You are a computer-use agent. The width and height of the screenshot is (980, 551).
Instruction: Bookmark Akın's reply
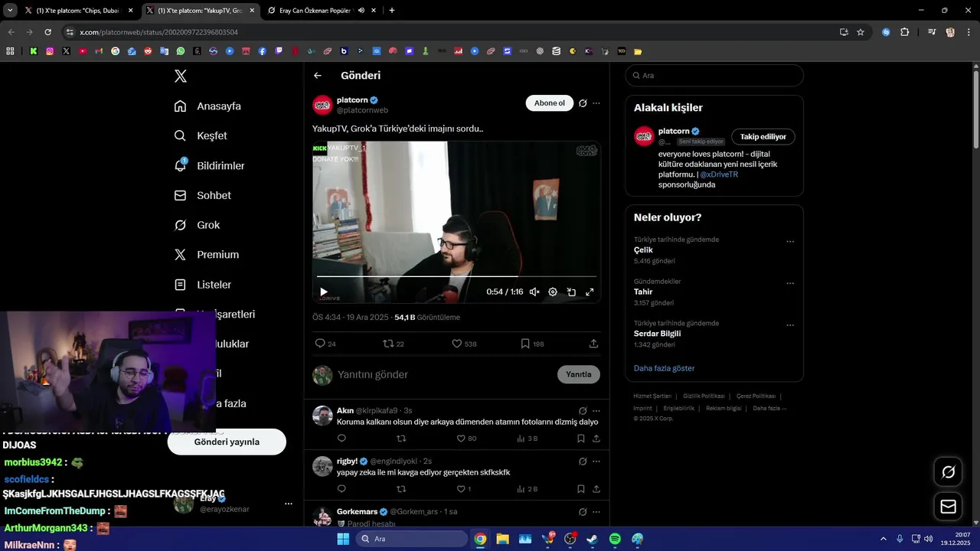580,439
